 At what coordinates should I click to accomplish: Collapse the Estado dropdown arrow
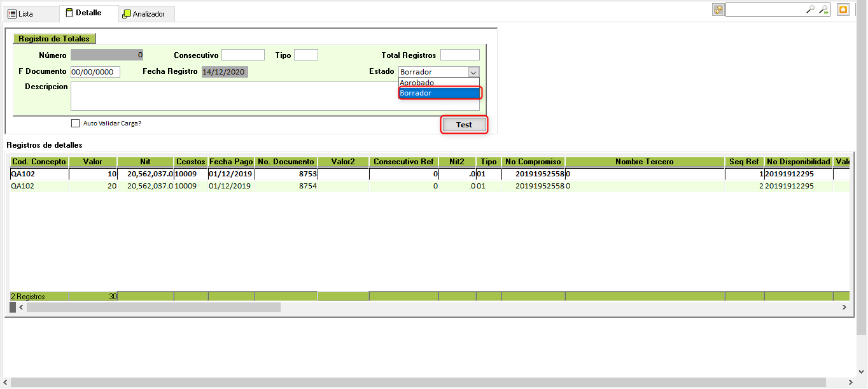(473, 73)
